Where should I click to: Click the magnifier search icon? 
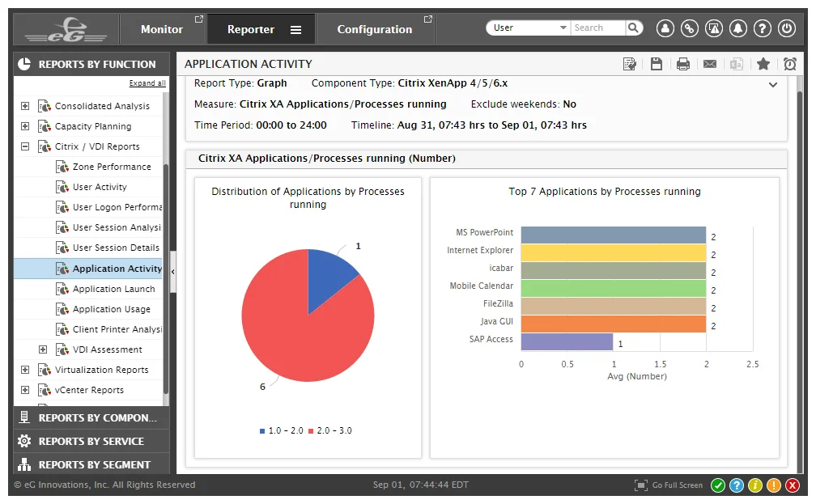pos(633,28)
